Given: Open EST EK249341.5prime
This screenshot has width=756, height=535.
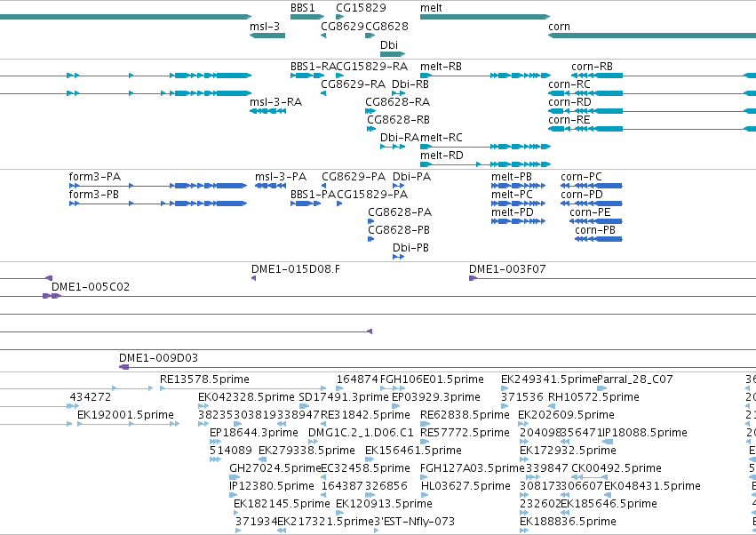Looking at the screenshot, I should click(x=549, y=379).
